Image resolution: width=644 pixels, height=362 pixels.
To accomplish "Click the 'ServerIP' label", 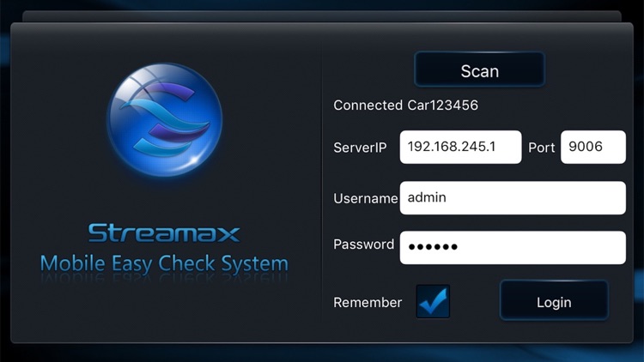I will tap(360, 148).
